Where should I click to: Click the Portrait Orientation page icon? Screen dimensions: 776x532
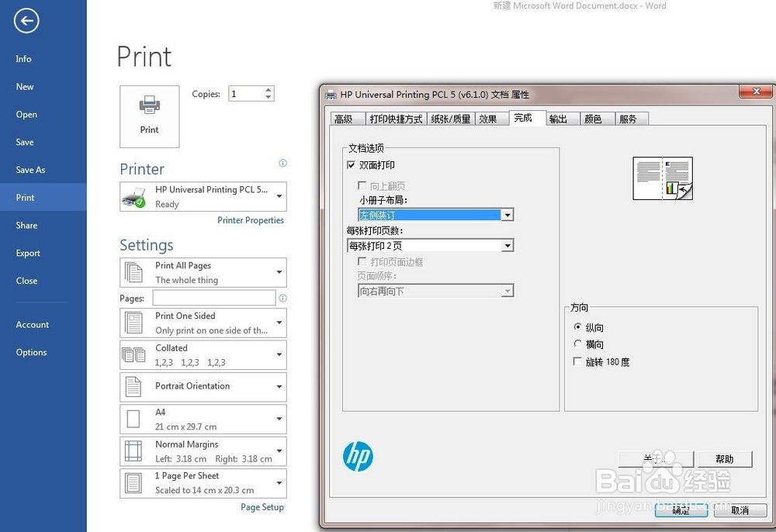[x=133, y=387]
